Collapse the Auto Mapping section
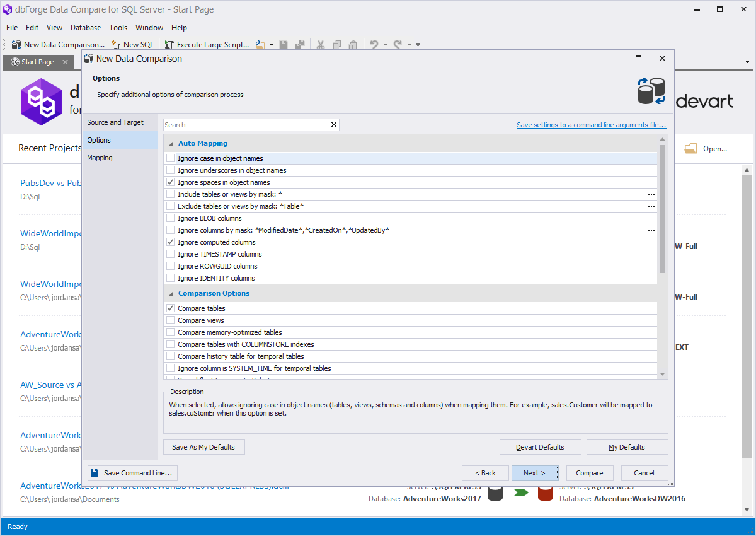Screen dimensions: 756x536 pyautogui.click(x=171, y=143)
